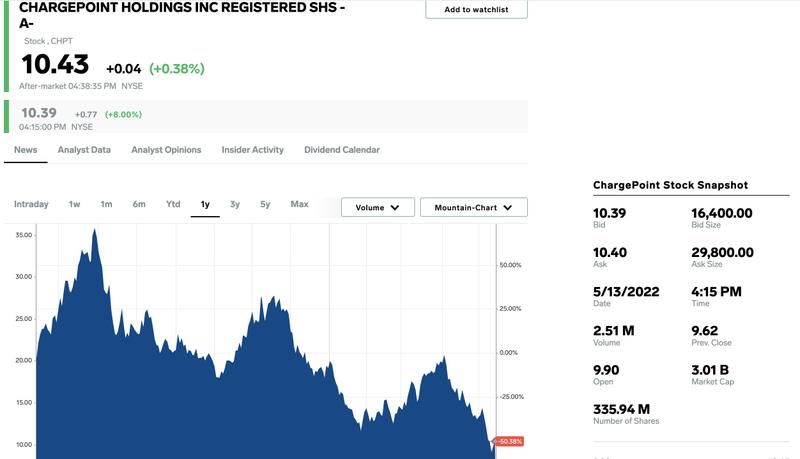Select the 5y chart range
The height and width of the screenshot is (459, 800).
pos(265,204)
